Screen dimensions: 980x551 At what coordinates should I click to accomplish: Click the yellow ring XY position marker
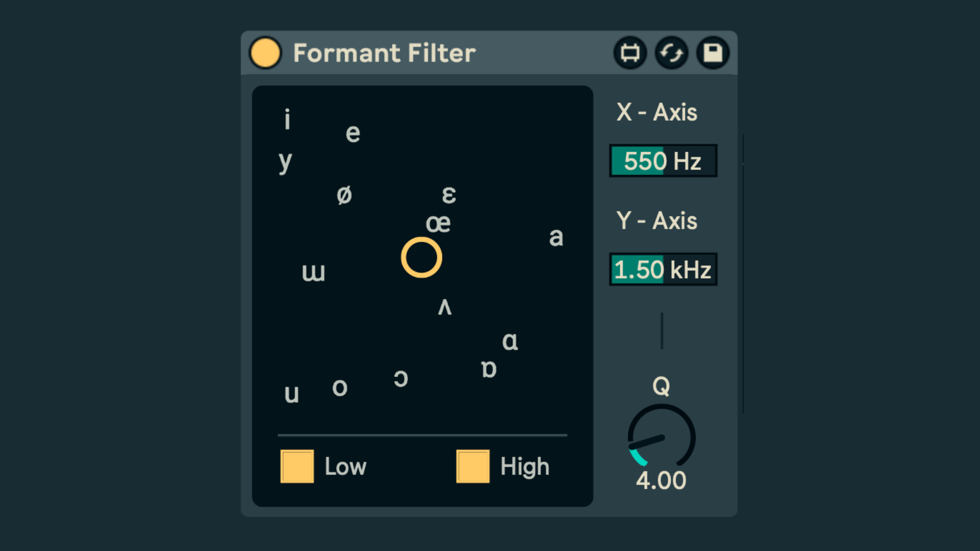click(421, 258)
